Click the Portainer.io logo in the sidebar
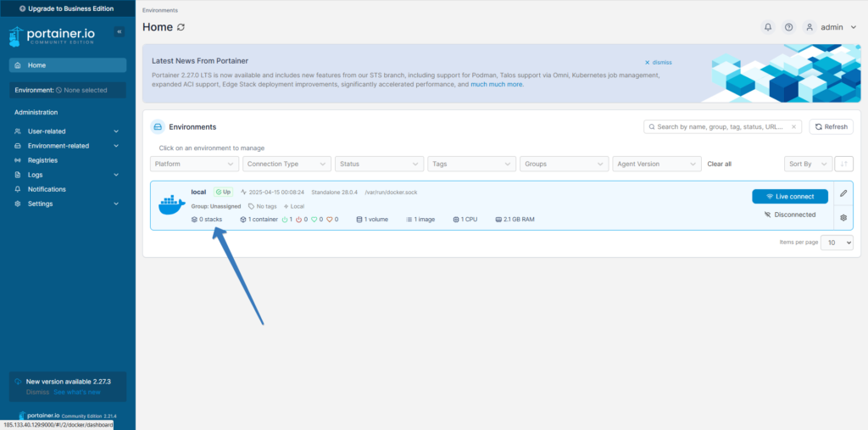Screen dimensions: 868x430 coord(52,36)
